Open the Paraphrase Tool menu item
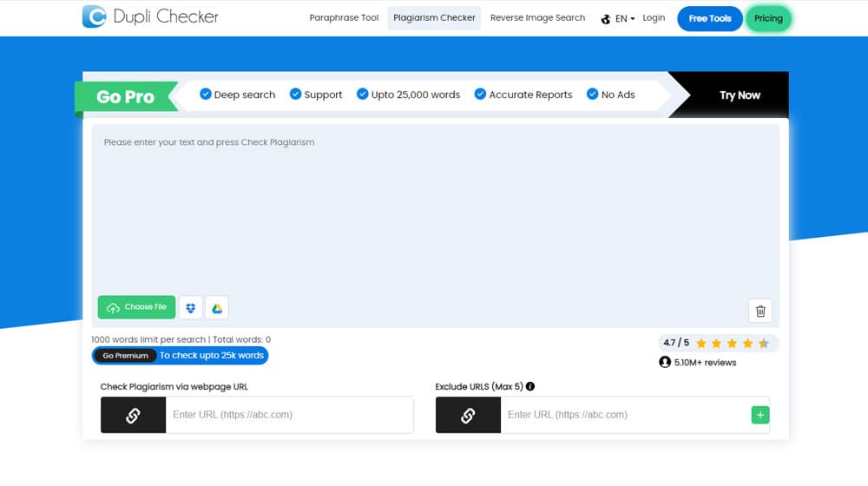868x486 pixels. tap(344, 17)
